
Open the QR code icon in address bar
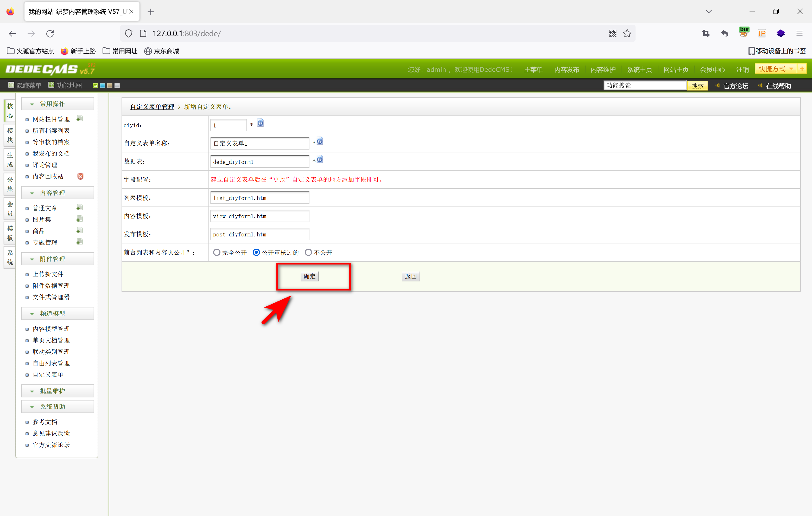[x=612, y=33]
